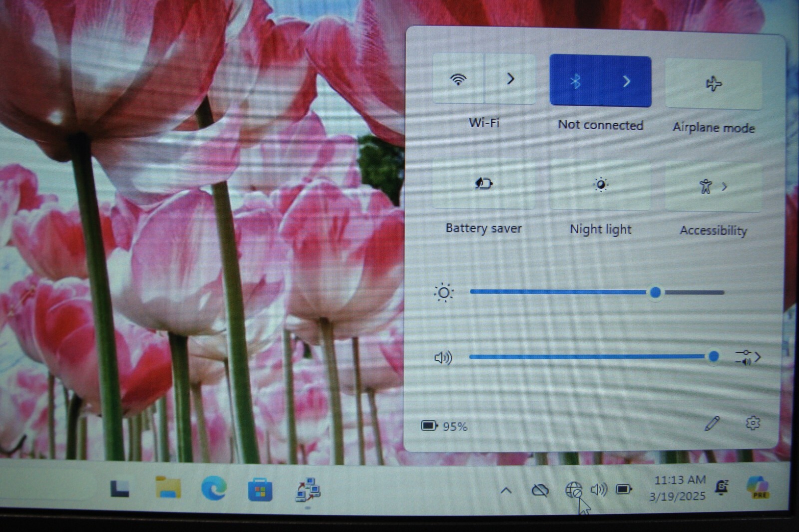Open battery settings showing 95%
The height and width of the screenshot is (532, 799).
(444, 426)
